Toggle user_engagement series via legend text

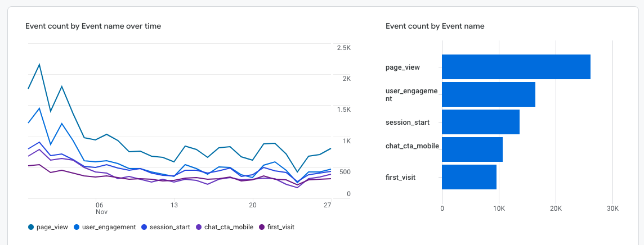click(x=108, y=227)
